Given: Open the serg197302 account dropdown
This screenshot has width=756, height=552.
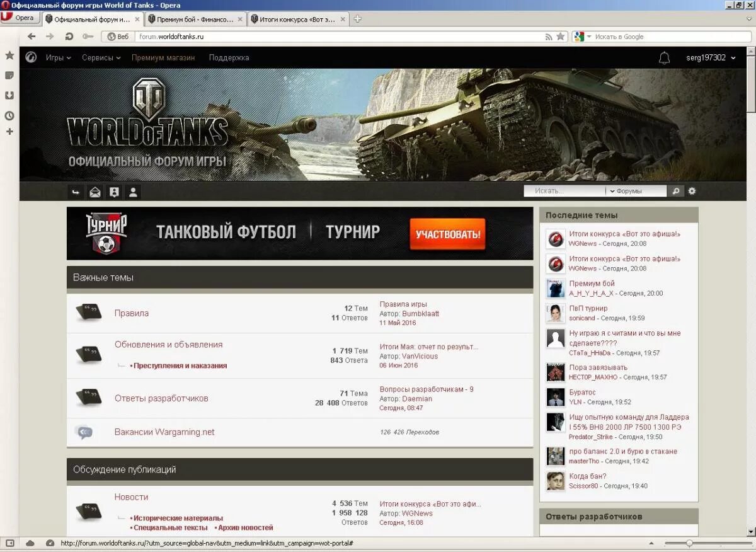Looking at the screenshot, I should click(x=711, y=57).
